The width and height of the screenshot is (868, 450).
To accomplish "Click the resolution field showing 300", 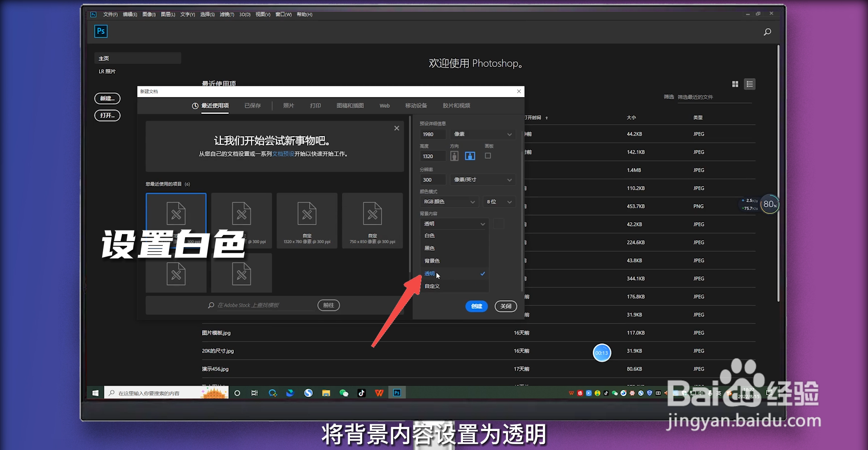I will pyautogui.click(x=433, y=180).
